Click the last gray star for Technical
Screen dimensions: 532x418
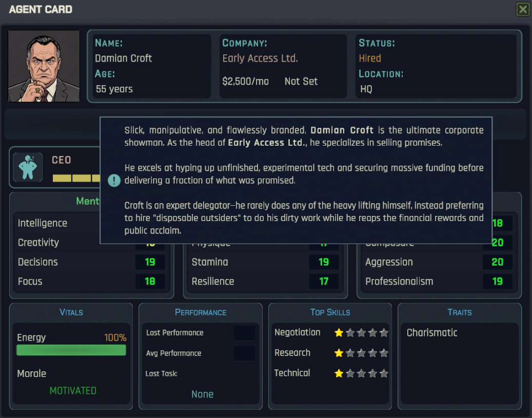click(x=384, y=373)
